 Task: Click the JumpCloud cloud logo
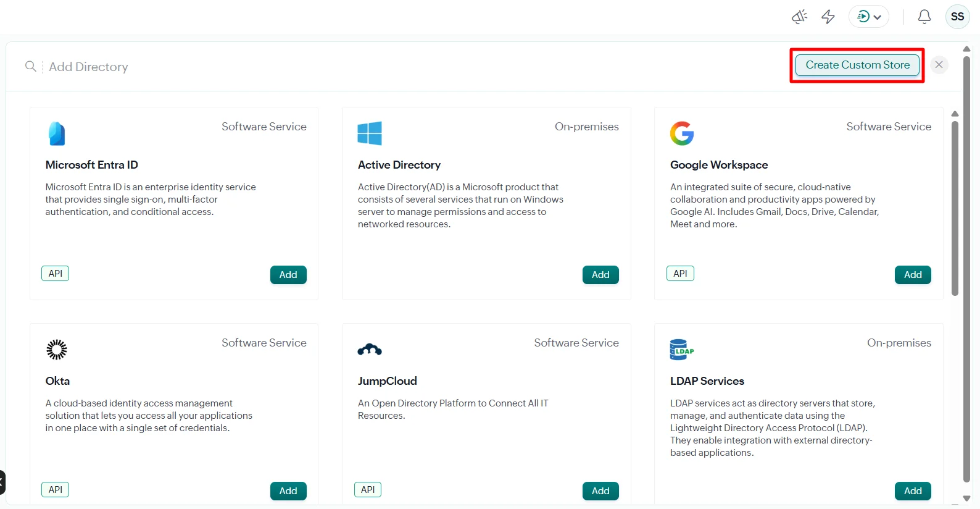click(x=370, y=350)
